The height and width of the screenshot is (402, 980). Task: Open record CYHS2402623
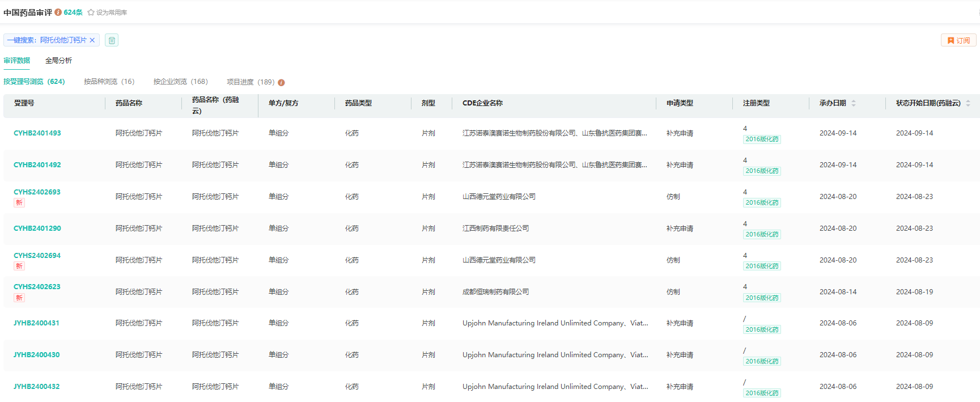[x=37, y=287]
